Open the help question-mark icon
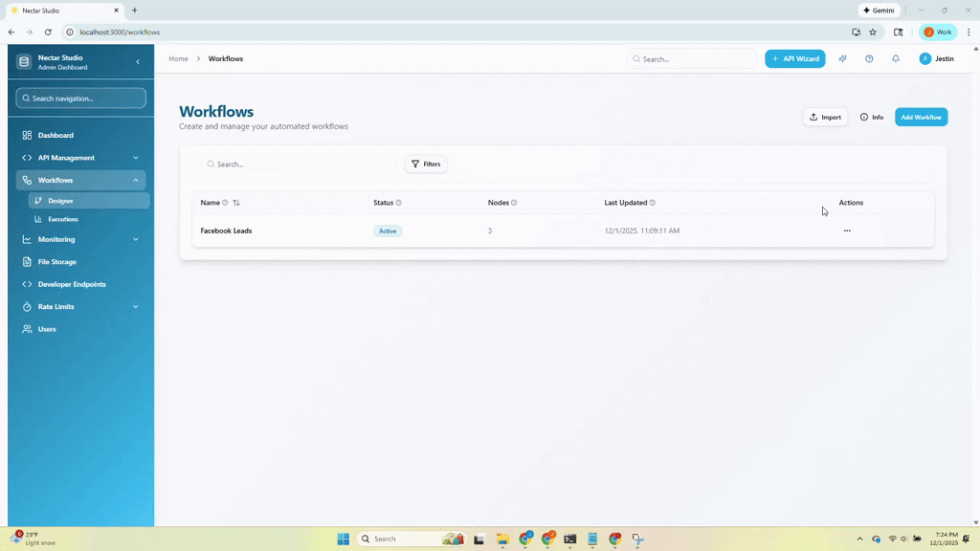Image resolution: width=980 pixels, height=551 pixels. [x=869, y=58]
